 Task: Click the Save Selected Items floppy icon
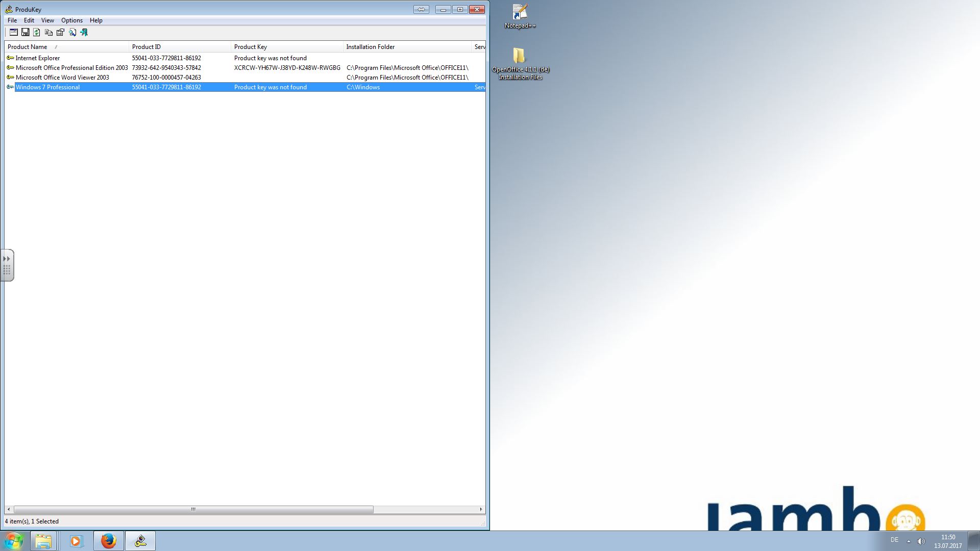(x=25, y=32)
